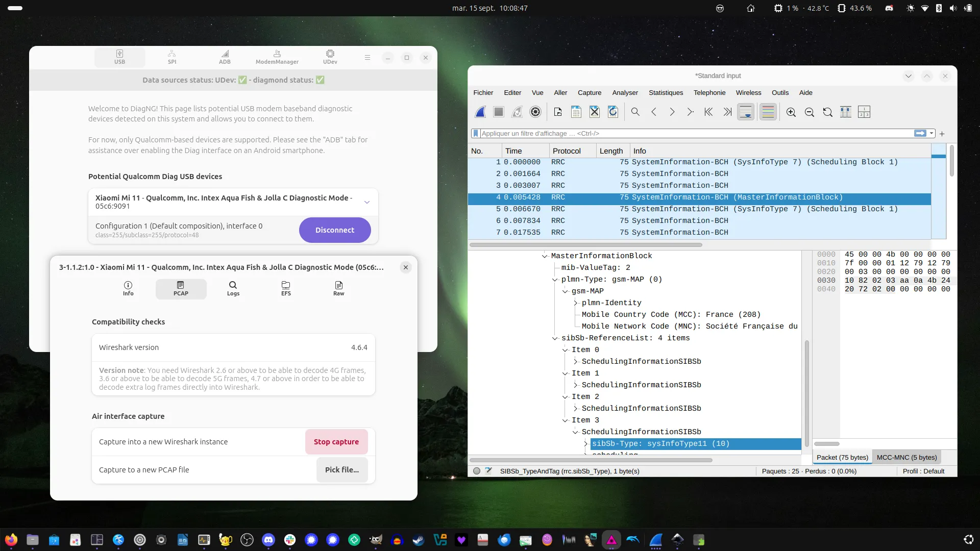Open the display filter bookmark menu
The height and width of the screenshot is (551, 980).
tap(476, 133)
